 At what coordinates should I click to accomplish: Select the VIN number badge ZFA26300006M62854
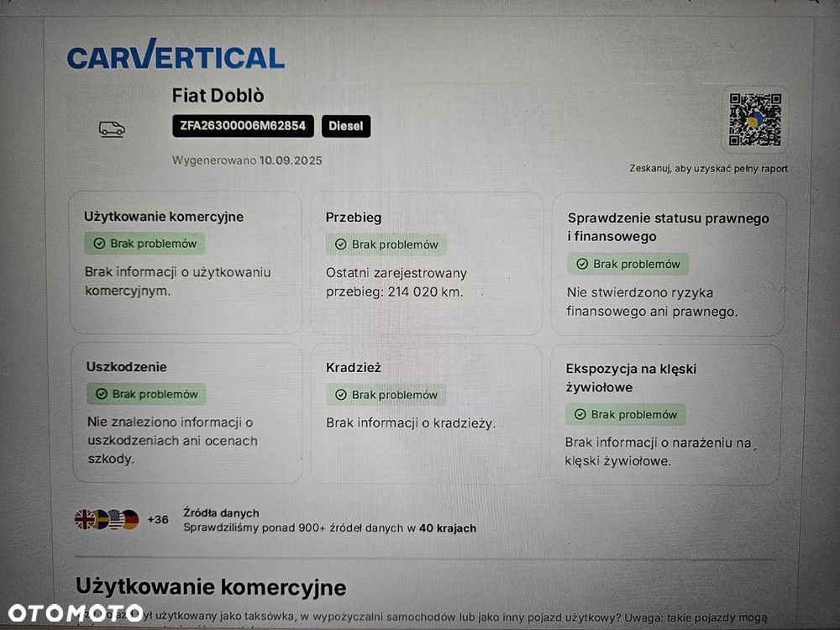(x=243, y=126)
